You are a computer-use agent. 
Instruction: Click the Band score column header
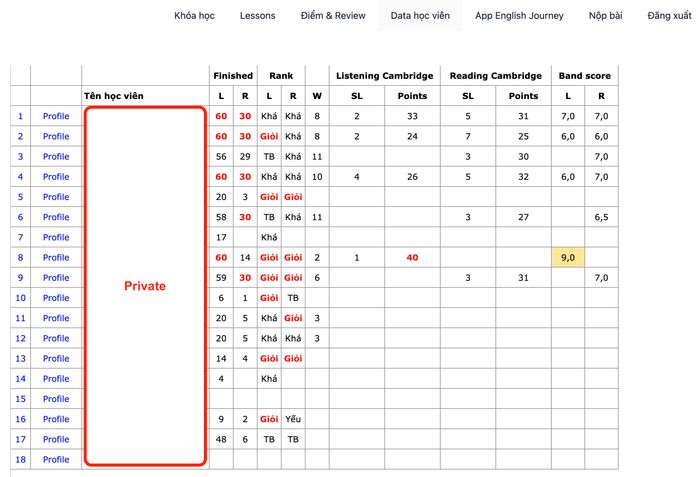[584, 76]
